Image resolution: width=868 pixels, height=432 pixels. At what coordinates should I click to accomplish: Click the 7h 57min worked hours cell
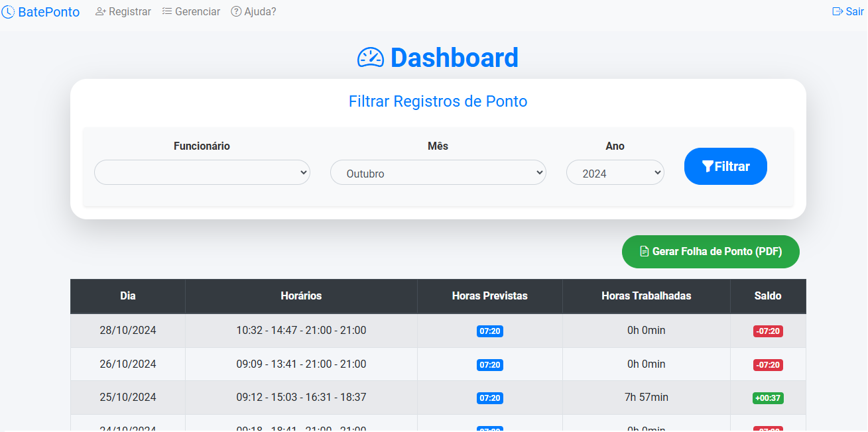647,398
